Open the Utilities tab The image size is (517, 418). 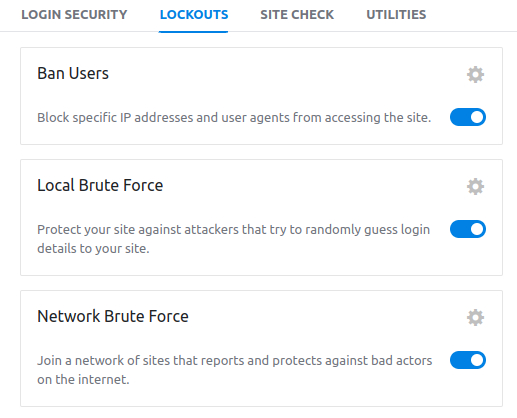[396, 15]
